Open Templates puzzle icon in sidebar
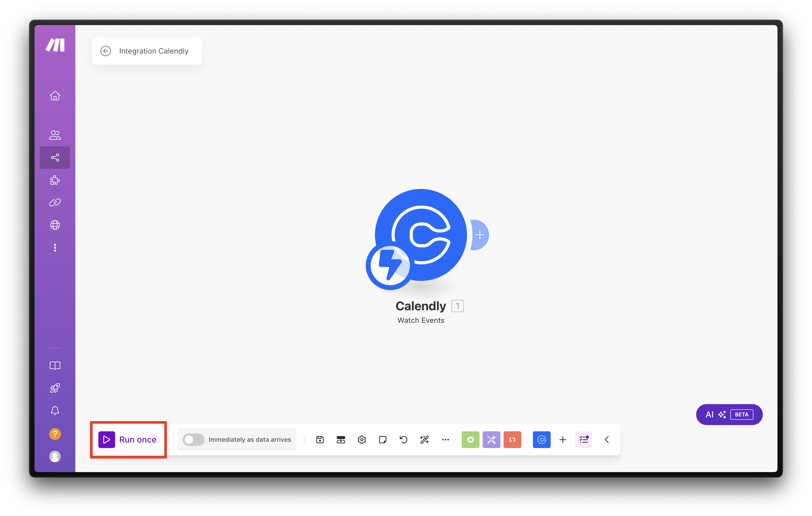 pyautogui.click(x=55, y=180)
